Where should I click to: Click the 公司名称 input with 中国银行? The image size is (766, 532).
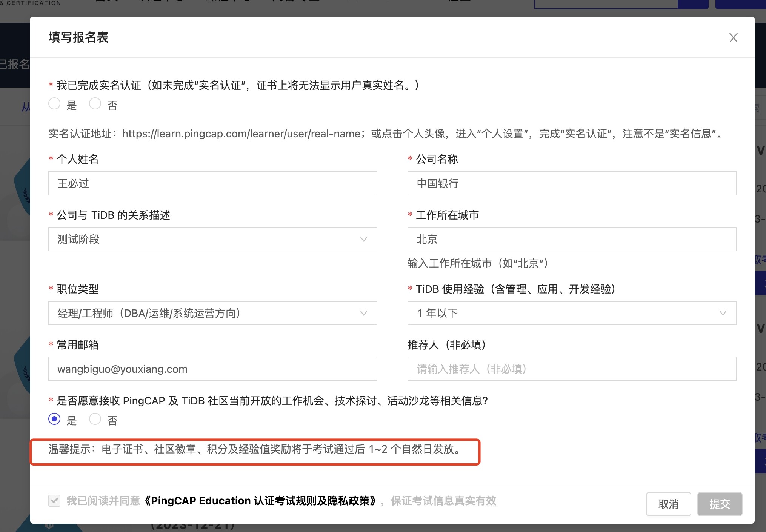click(x=572, y=183)
